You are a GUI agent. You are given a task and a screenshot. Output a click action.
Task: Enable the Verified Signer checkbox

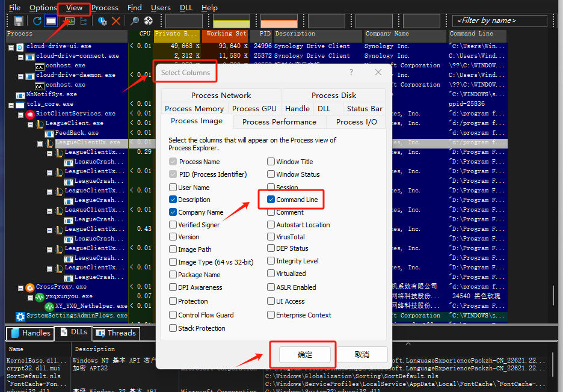(173, 225)
